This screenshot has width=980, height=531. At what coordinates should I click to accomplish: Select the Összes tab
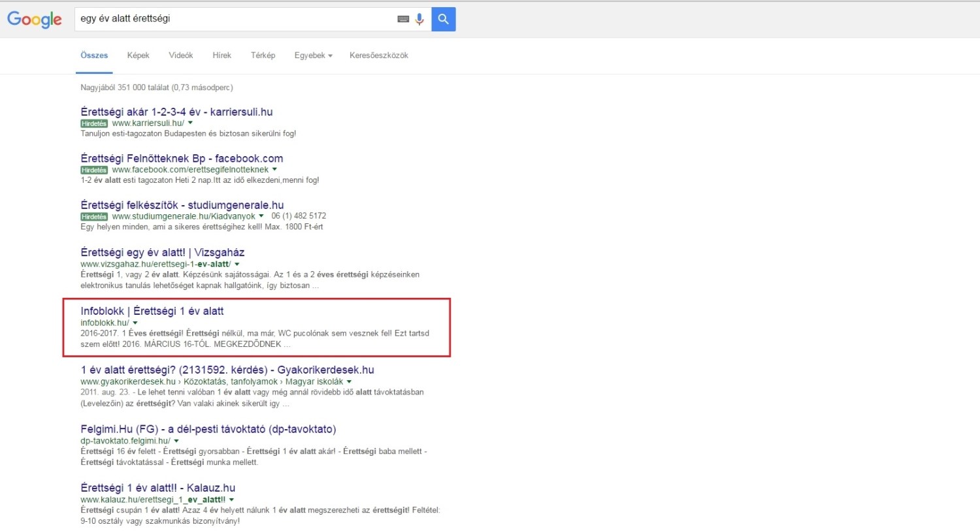click(94, 56)
